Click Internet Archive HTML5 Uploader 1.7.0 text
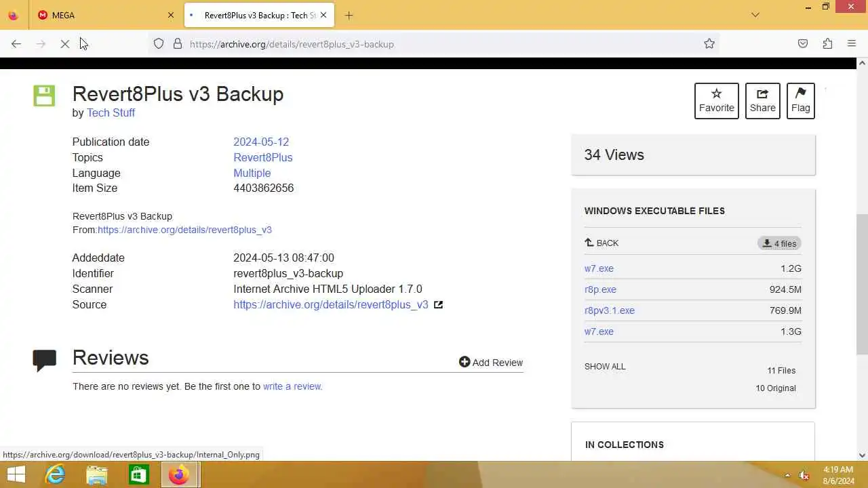The width and height of the screenshot is (868, 488). point(328,289)
